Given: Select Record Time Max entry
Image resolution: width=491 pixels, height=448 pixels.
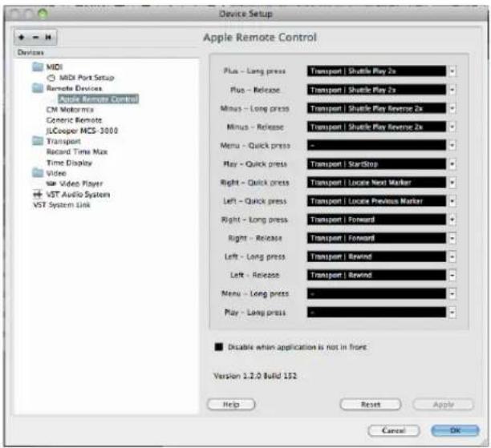Looking at the screenshot, I should click(x=77, y=151).
